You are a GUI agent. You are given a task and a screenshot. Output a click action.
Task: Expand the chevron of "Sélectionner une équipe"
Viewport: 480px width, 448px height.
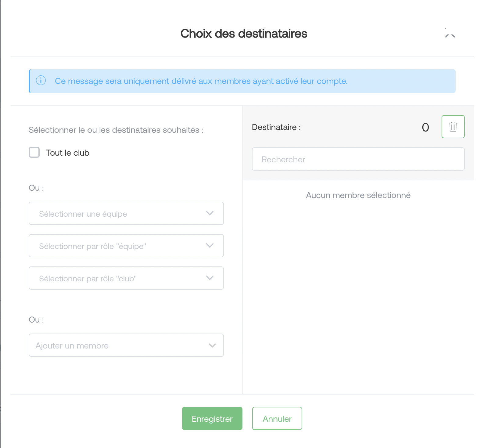click(210, 213)
